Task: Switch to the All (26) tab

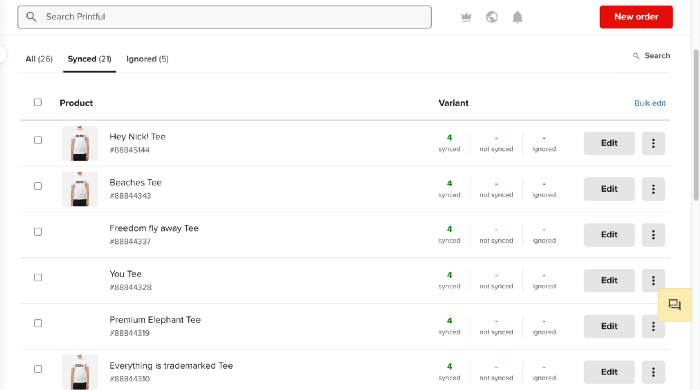Action: 39,59
